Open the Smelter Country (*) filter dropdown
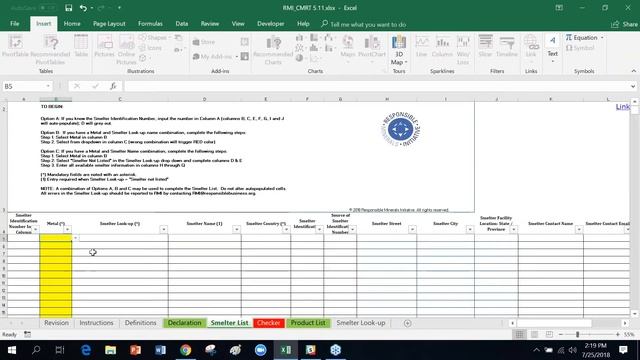Viewport: 640px width, 360px height. (286, 229)
